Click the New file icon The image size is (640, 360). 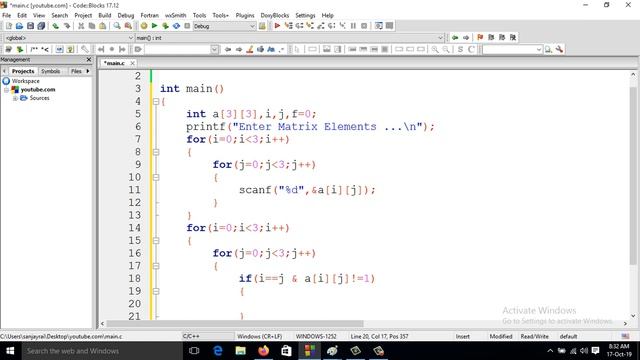(9, 26)
